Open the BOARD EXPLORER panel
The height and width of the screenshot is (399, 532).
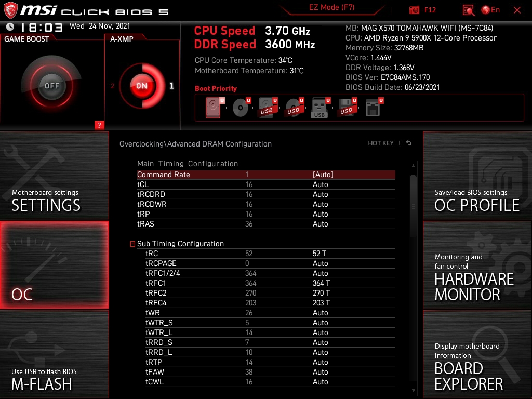[477, 354]
